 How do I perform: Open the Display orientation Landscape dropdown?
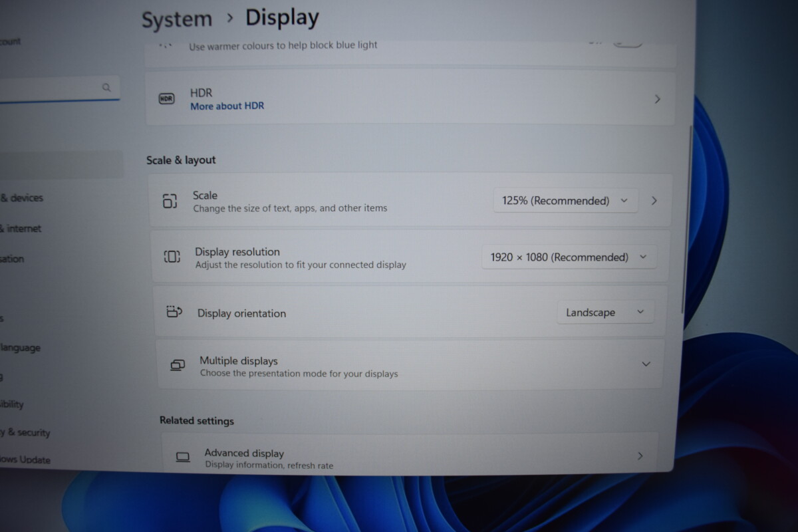[605, 312]
